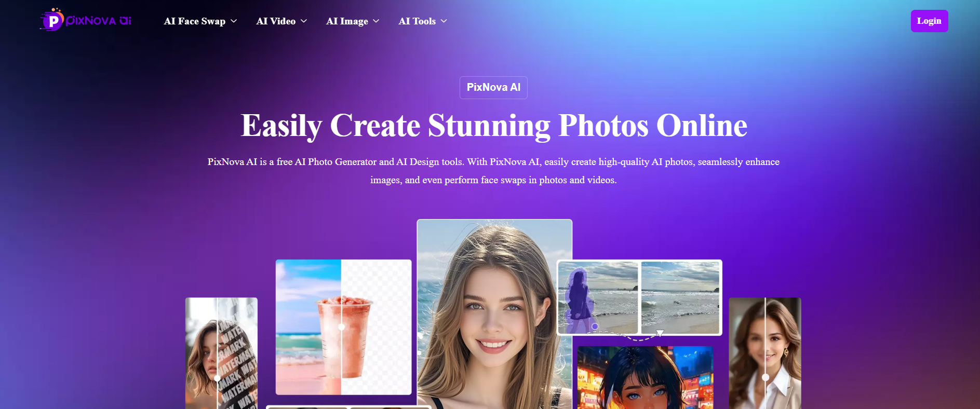Click the PixNova AI logo icon
The height and width of the screenshot is (409, 980).
point(52,21)
